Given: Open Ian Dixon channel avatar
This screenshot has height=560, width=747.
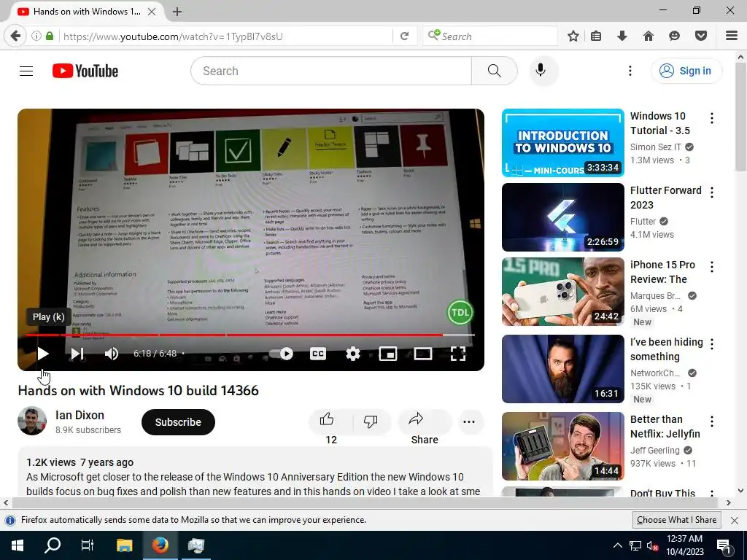Looking at the screenshot, I should tap(32, 421).
